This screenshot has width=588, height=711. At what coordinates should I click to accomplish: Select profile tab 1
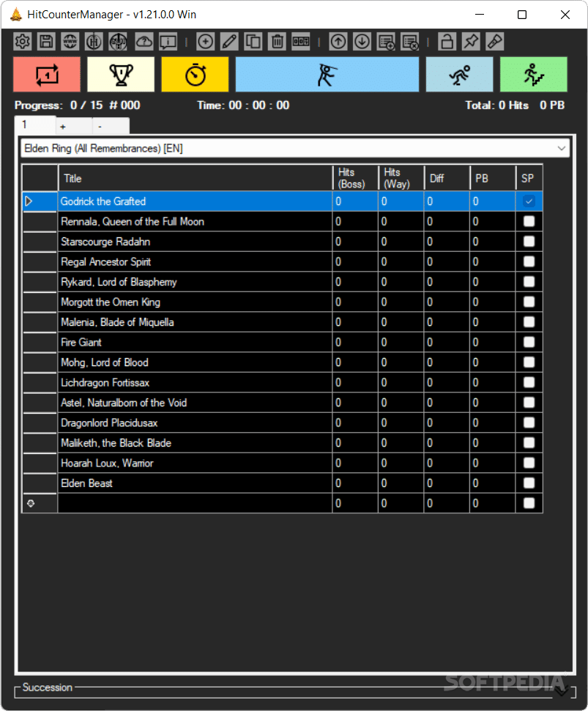pos(35,124)
